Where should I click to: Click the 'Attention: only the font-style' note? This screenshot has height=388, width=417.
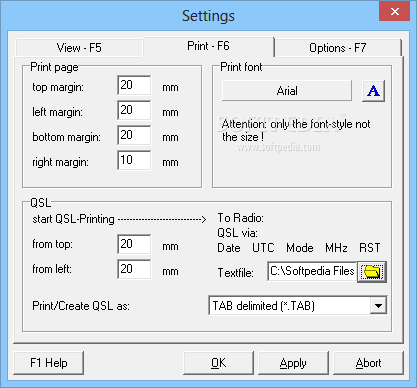(x=296, y=130)
